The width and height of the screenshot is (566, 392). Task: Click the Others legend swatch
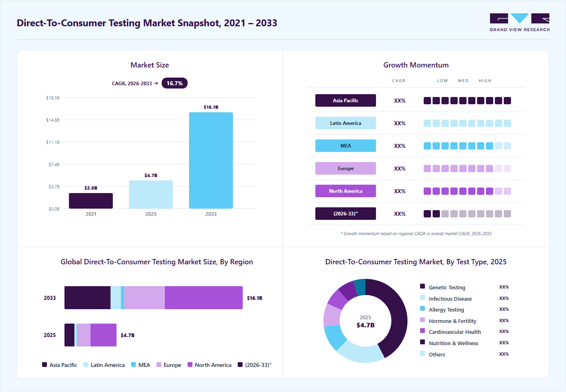422,353
